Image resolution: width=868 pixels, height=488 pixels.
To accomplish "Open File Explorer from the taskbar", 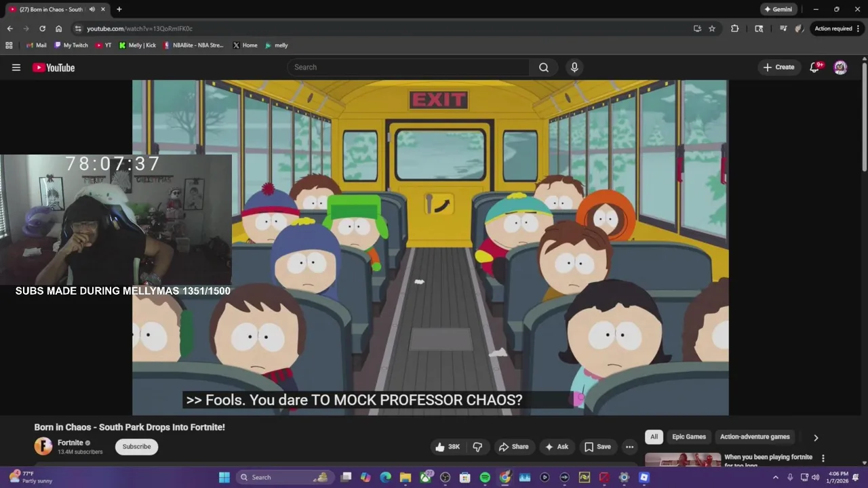I will point(406,477).
